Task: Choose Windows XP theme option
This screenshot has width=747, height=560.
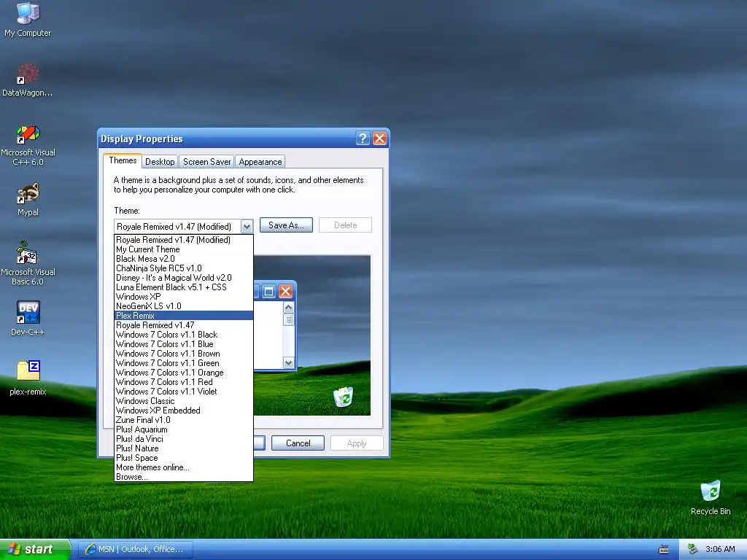Action: click(x=184, y=297)
